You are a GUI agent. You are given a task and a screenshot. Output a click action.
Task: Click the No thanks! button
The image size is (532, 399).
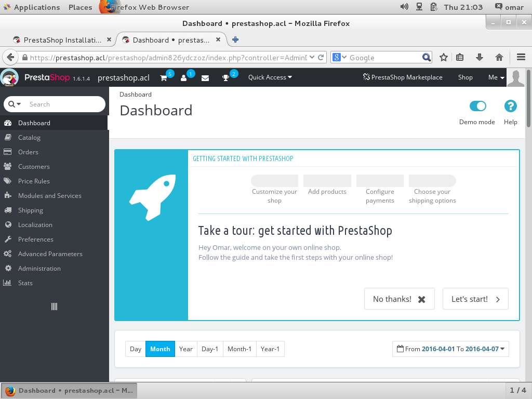pyautogui.click(x=400, y=299)
